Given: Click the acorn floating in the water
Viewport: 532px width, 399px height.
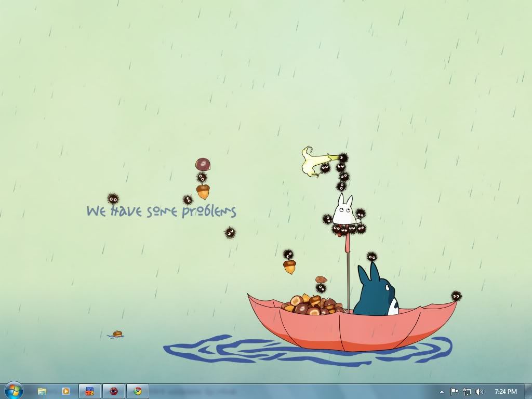Looking at the screenshot, I should 117,334.
